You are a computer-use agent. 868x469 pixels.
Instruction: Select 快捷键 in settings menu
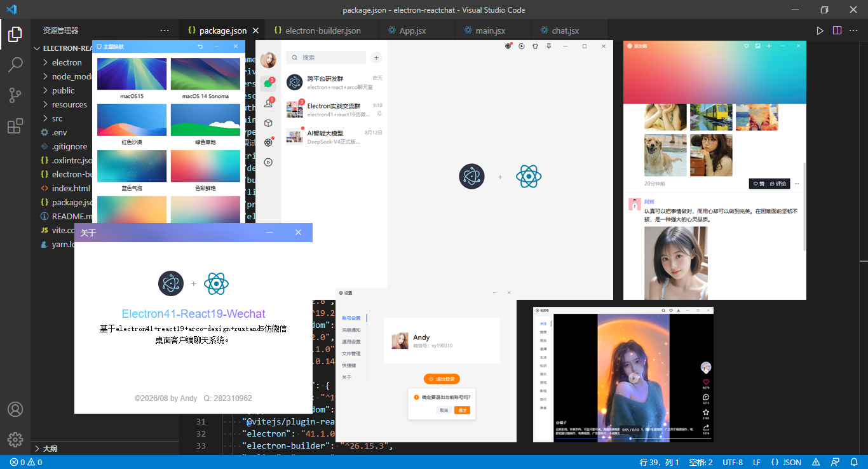(x=349, y=365)
